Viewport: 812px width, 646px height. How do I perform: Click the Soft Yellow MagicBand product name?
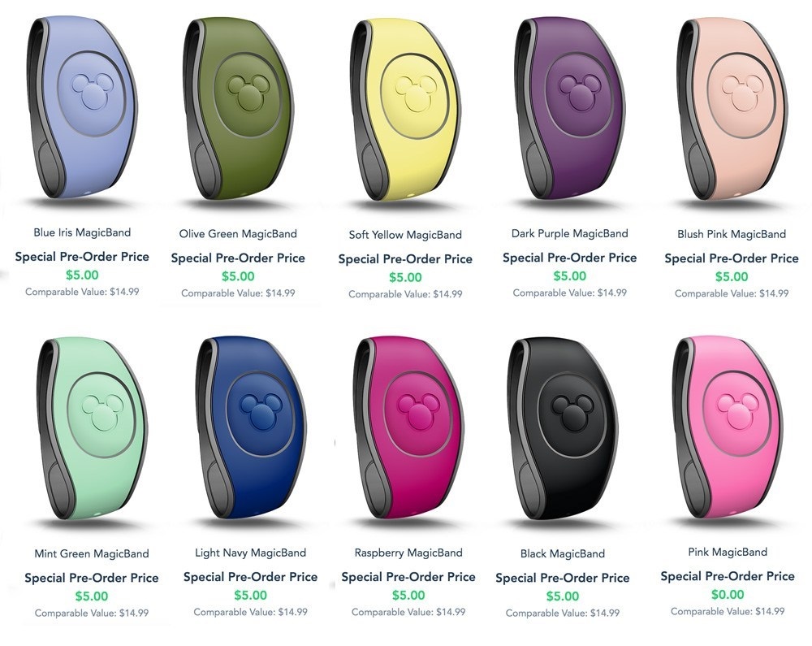[x=405, y=235]
